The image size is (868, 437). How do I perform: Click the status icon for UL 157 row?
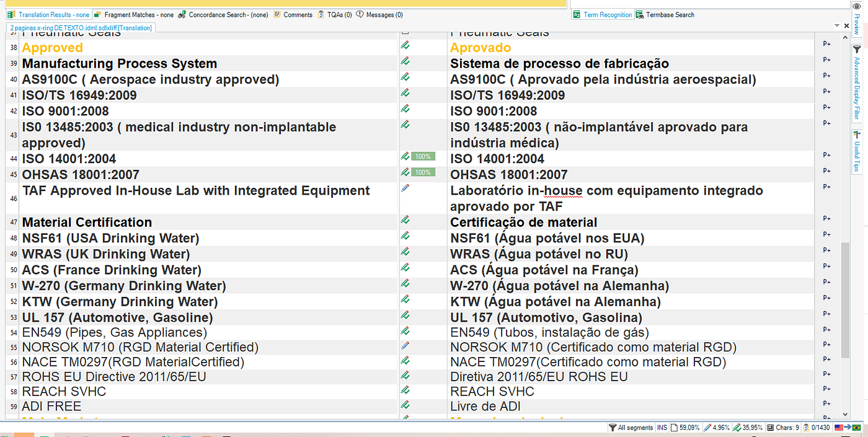coord(405,315)
